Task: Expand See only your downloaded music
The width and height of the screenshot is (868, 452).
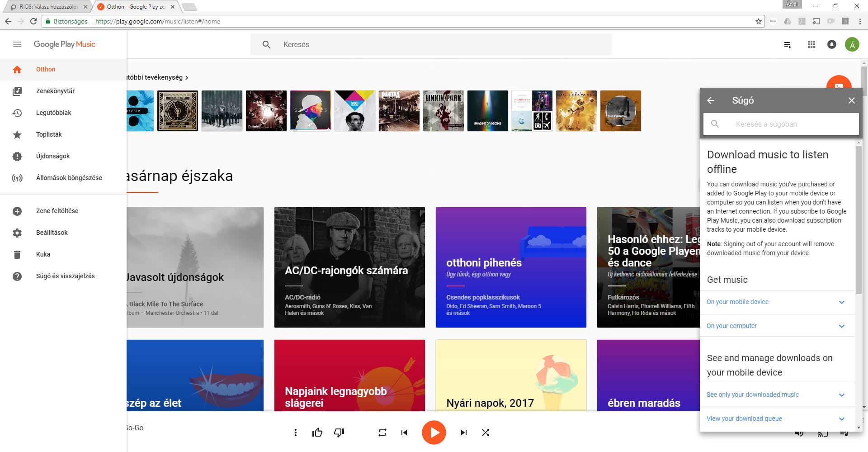Action: [x=777, y=395]
